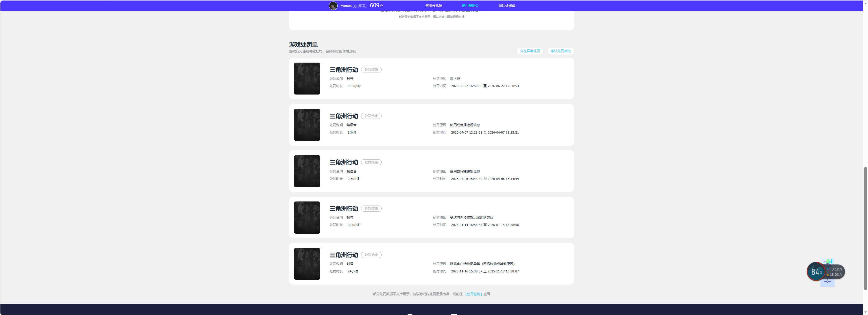The width and height of the screenshot is (868, 315).
Task: Click 处罚结束 badge on the 0.00小时 card
Action: [371, 208]
